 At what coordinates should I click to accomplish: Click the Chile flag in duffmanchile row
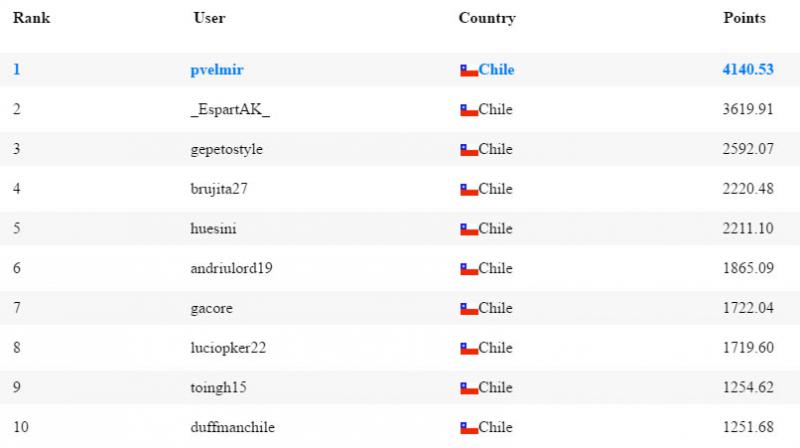tap(469, 428)
